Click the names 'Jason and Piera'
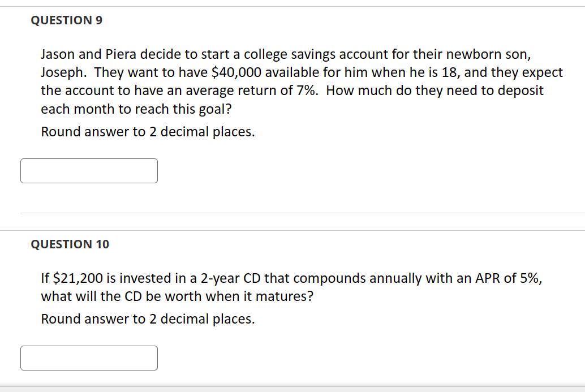 (x=88, y=54)
